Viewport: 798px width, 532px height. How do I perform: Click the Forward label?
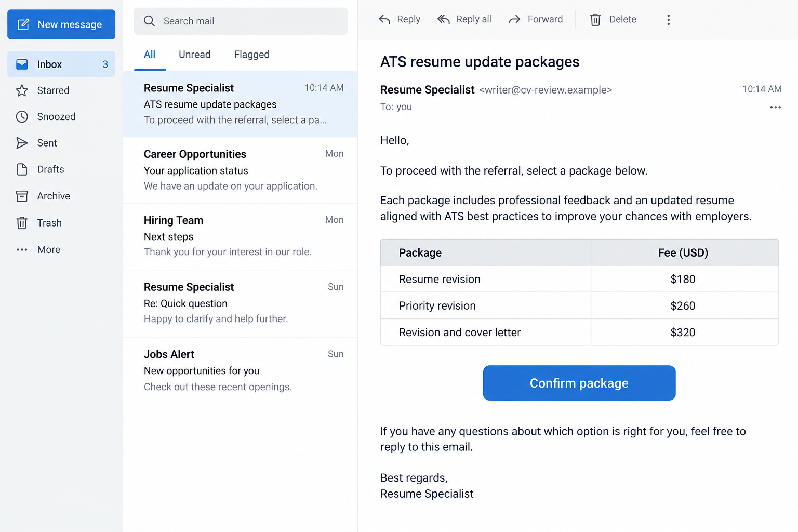point(545,19)
